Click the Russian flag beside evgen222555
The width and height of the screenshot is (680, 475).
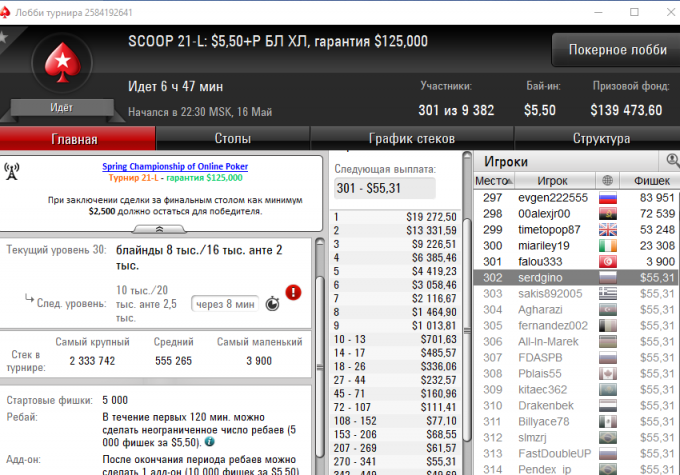click(608, 198)
